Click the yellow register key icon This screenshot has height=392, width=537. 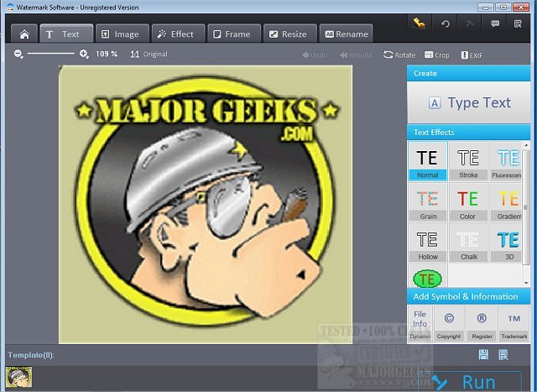coord(420,24)
